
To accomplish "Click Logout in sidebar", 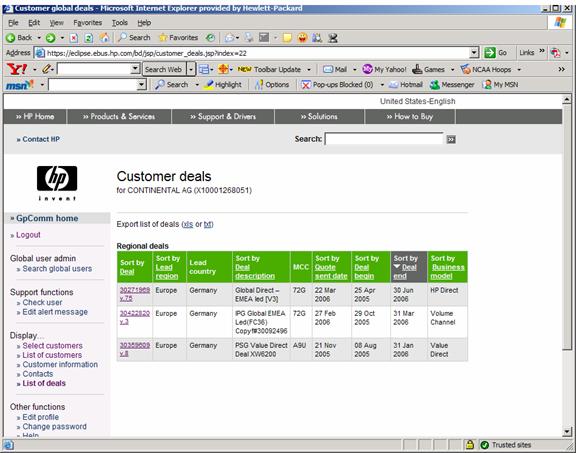I will 28,235.
